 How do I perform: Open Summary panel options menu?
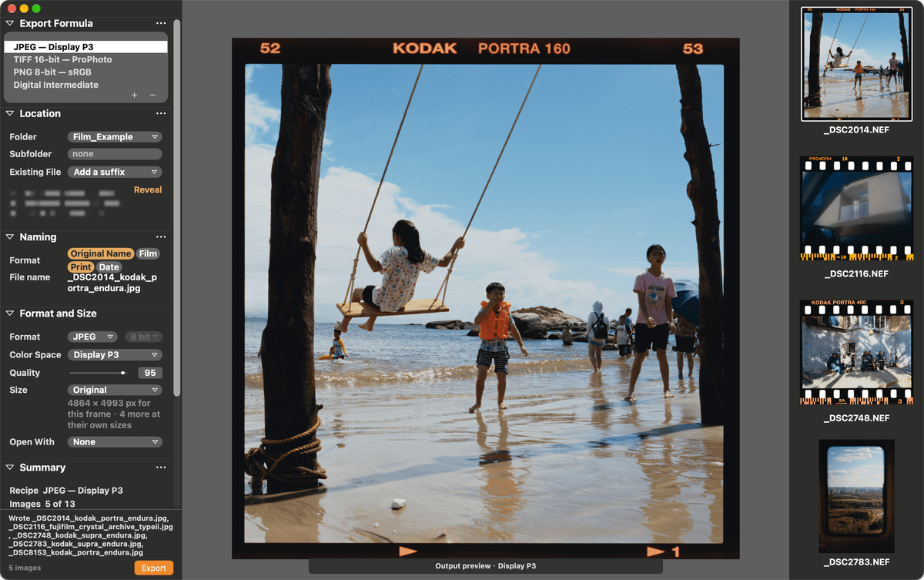(160, 468)
